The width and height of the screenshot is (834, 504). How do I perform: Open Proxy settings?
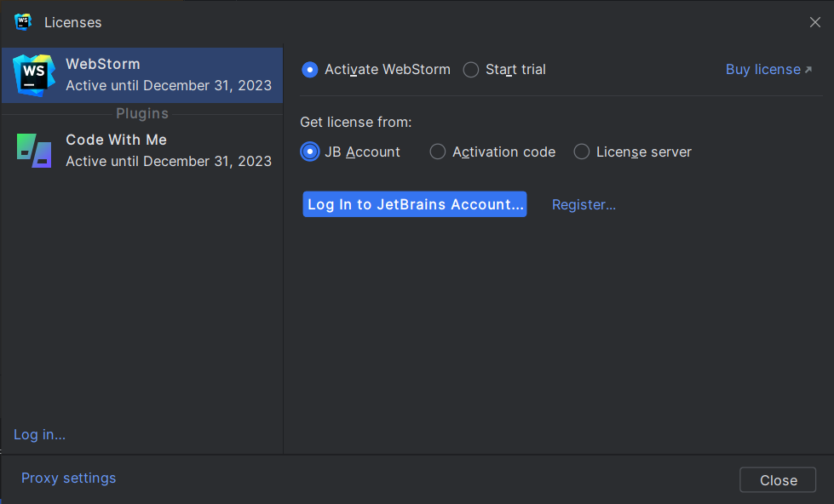[x=68, y=478]
